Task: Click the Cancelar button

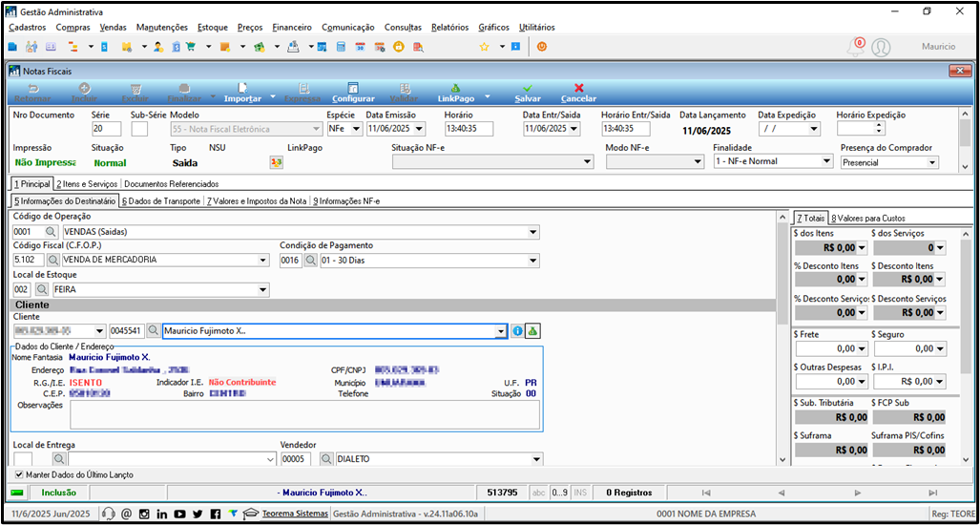Action: tap(579, 94)
